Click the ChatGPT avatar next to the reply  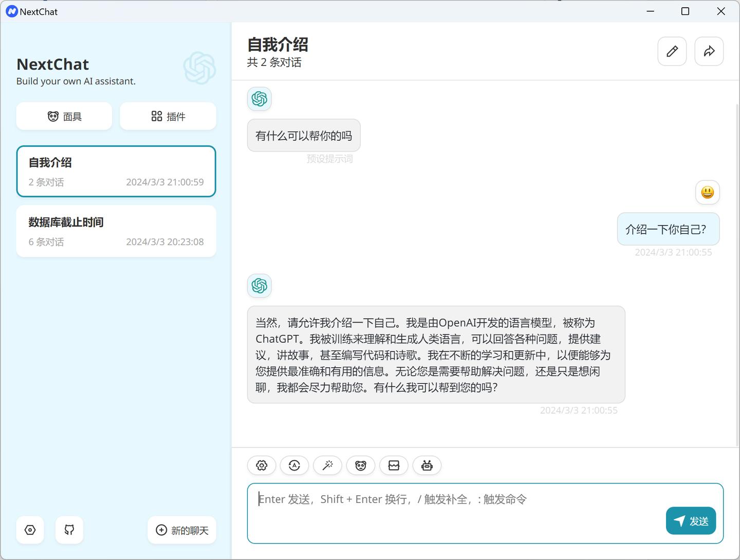point(259,286)
